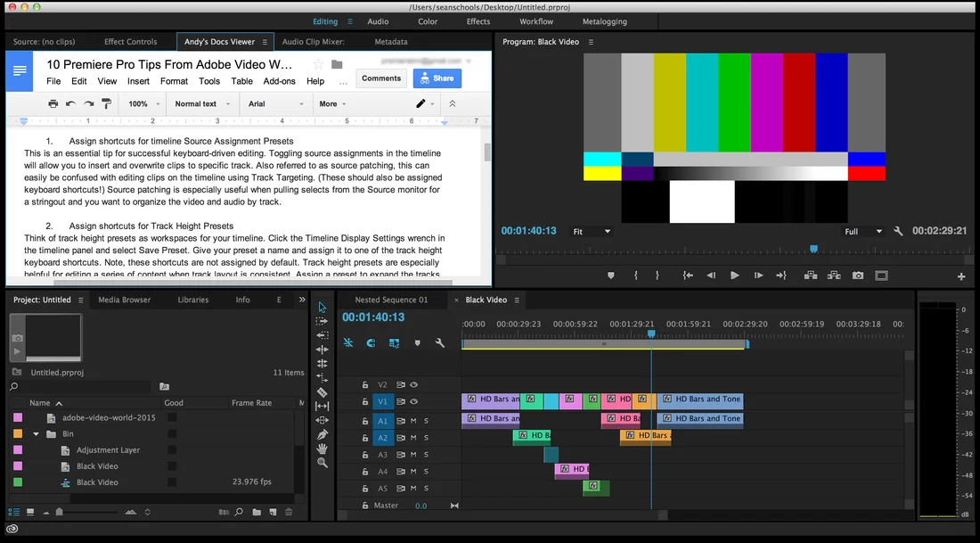Print the document in Docs Viewer
980x543 pixels.
[x=53, y=103]
